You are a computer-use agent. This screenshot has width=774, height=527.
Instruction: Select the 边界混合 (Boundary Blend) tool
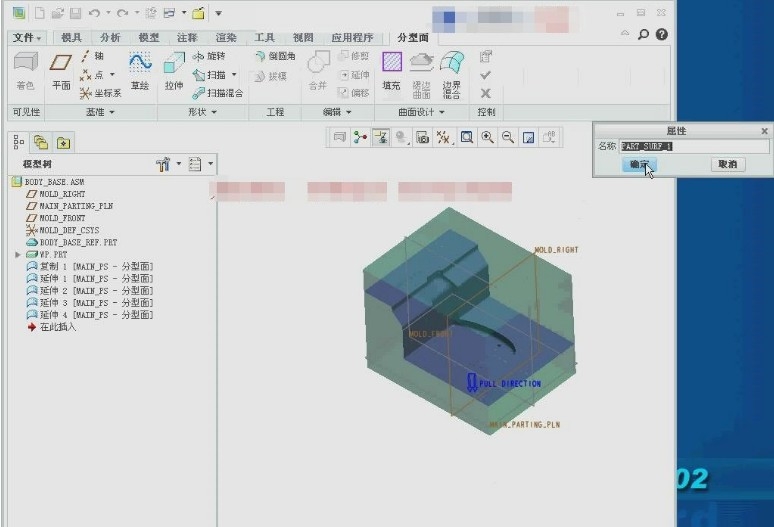click(452, 74)
